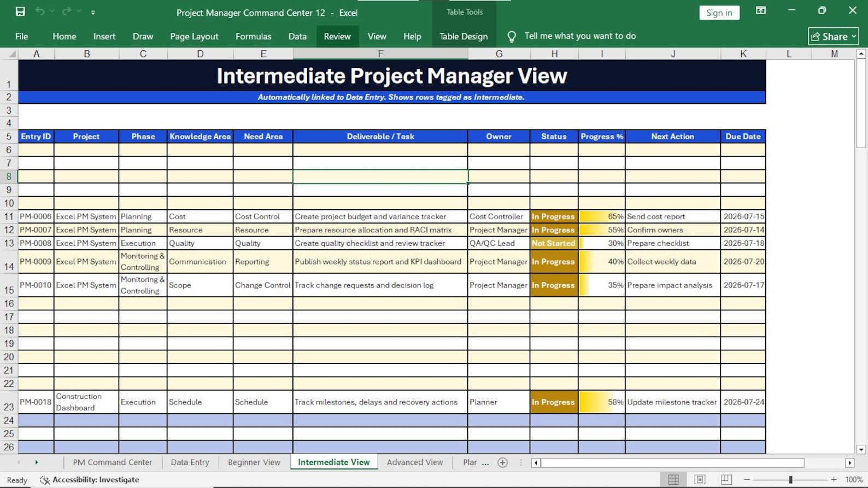
Task: Click vertical scrollbar up arrow
Action: (861, 54)
